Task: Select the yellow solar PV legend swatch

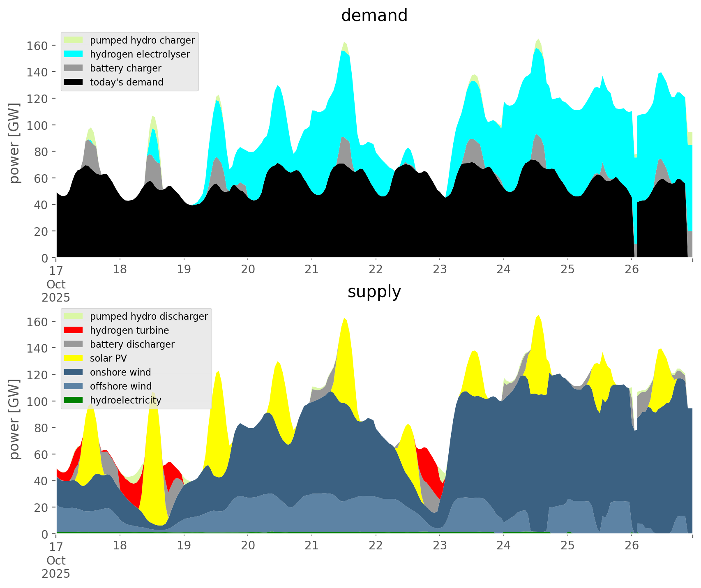Action: click(74, 358)
